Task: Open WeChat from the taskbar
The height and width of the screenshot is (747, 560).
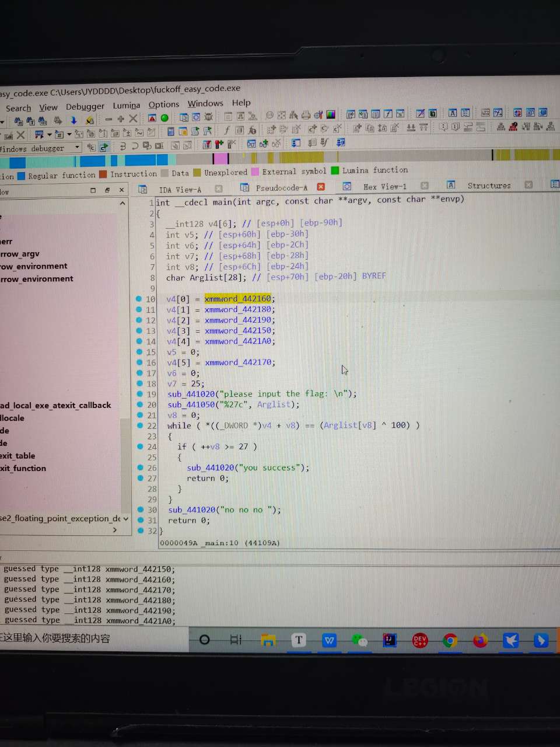Action: click(360, 640)
